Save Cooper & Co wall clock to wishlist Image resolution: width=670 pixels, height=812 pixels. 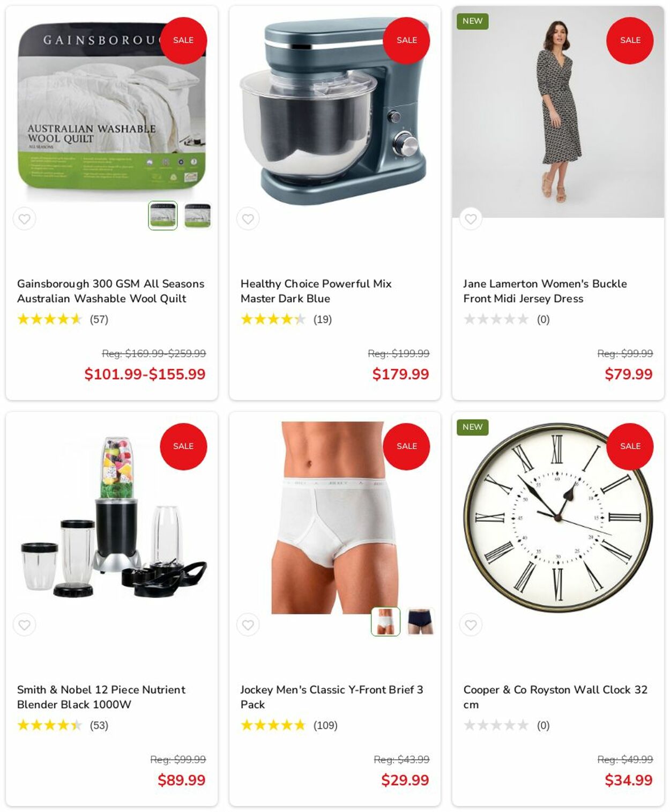pos(471,625)
